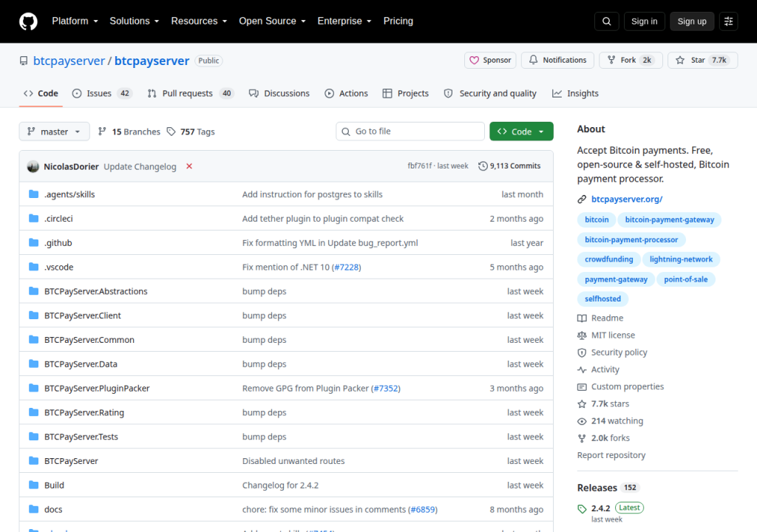
Task: Open the Projects tab
Action: [x=406, y=93]
